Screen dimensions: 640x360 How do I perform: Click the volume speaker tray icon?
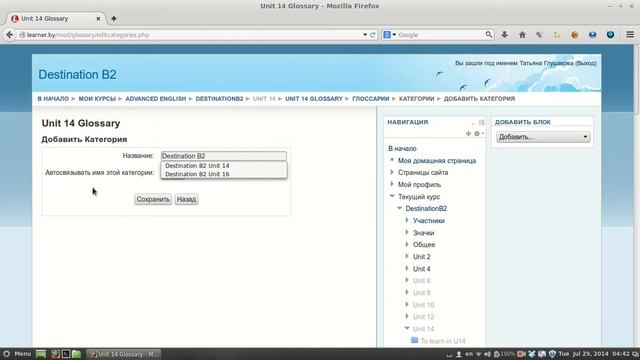coord(487,354)
